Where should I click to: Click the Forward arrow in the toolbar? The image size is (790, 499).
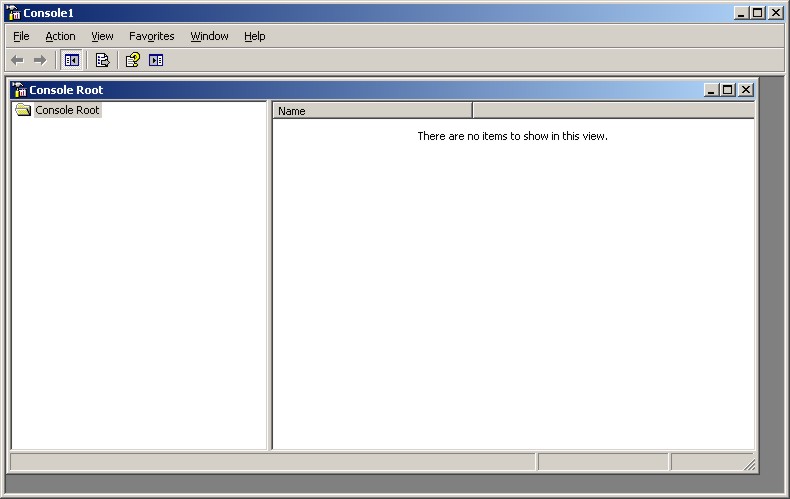(40, 60)
